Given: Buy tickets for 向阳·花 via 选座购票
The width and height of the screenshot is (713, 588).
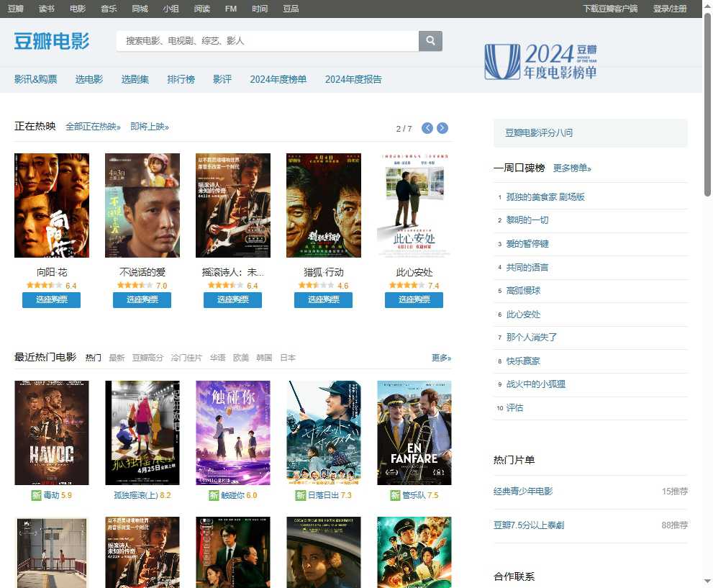Looking at the screenshot, I should (x=51, y=299).
